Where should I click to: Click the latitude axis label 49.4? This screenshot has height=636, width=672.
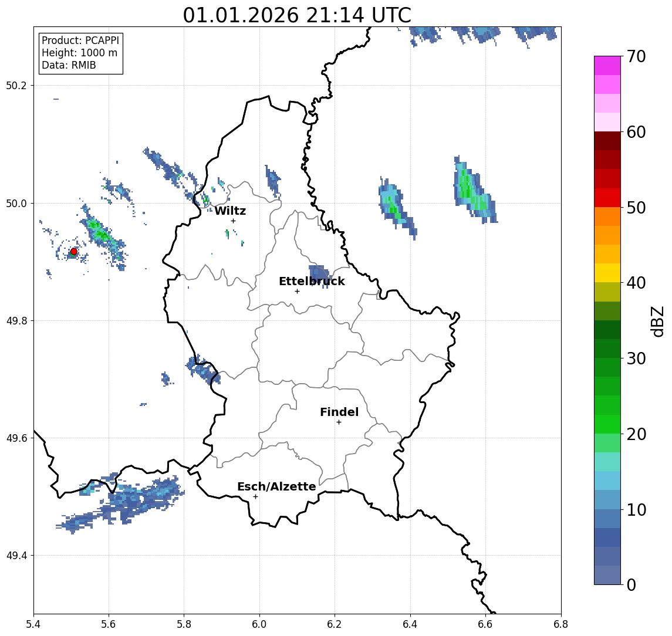click(16, 556)
